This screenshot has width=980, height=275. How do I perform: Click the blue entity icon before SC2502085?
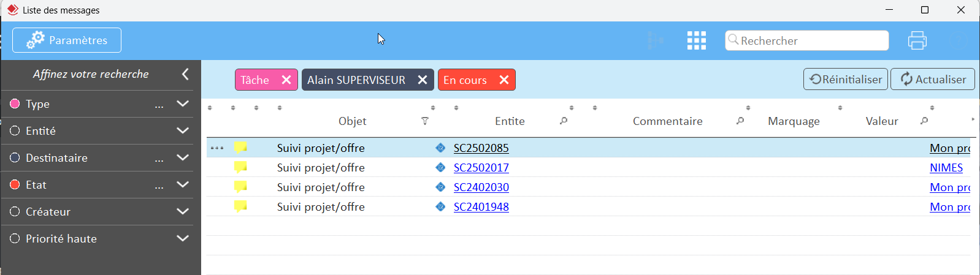[x=440, y=148]
